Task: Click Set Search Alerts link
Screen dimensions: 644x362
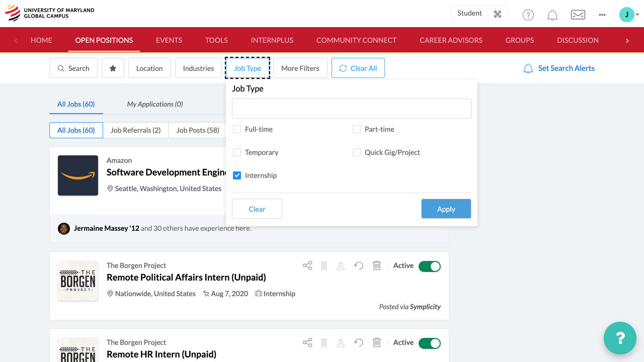Action: (566, 68)
